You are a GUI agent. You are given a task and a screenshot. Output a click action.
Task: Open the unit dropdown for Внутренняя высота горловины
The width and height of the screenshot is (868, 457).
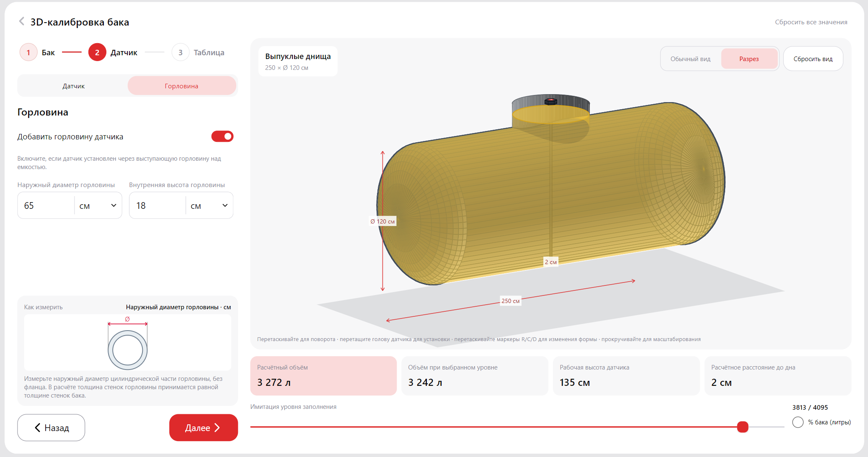tap(209, 205)
